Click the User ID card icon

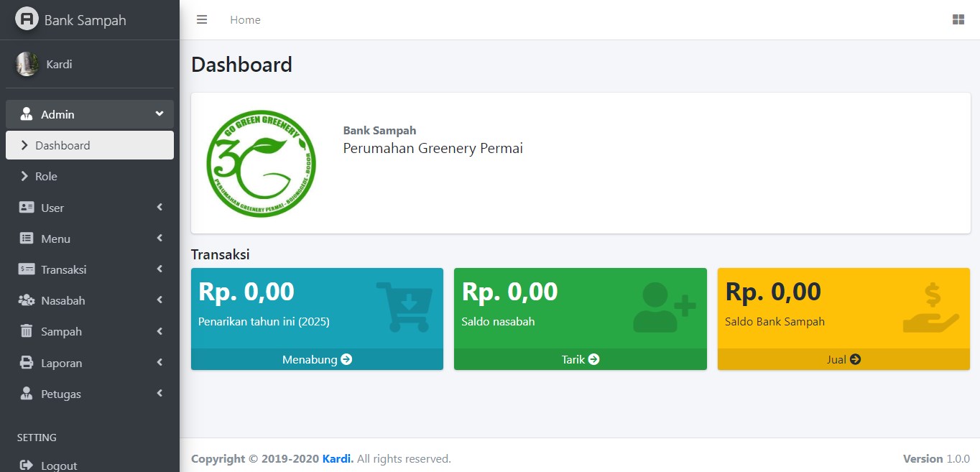pos(27,208)
